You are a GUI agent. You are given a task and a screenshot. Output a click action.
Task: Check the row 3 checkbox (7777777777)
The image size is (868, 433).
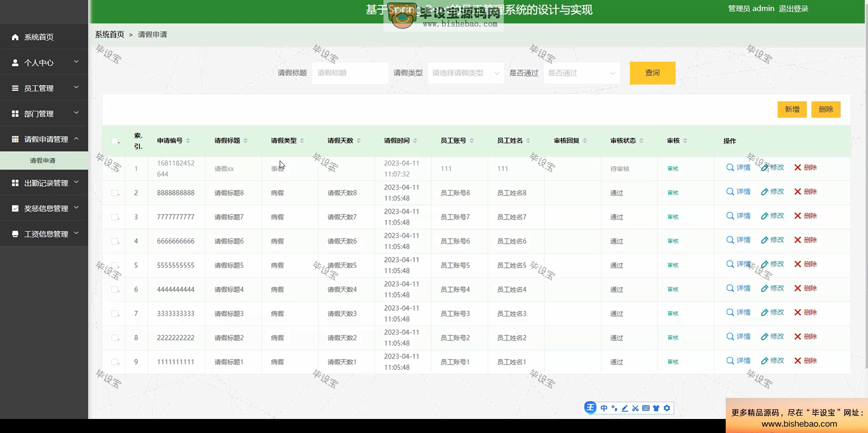(x=114, y=217)
